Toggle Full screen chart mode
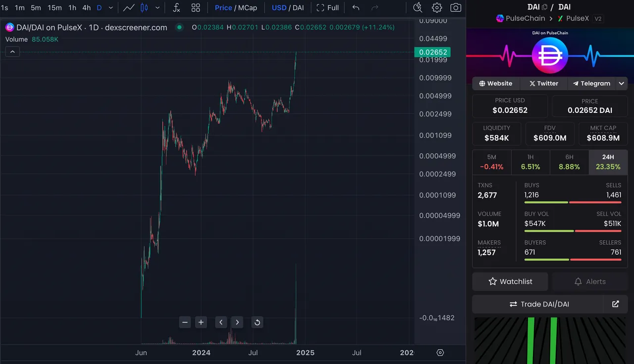This screenshot has width=634, height=364. click(x=327, y=7)
